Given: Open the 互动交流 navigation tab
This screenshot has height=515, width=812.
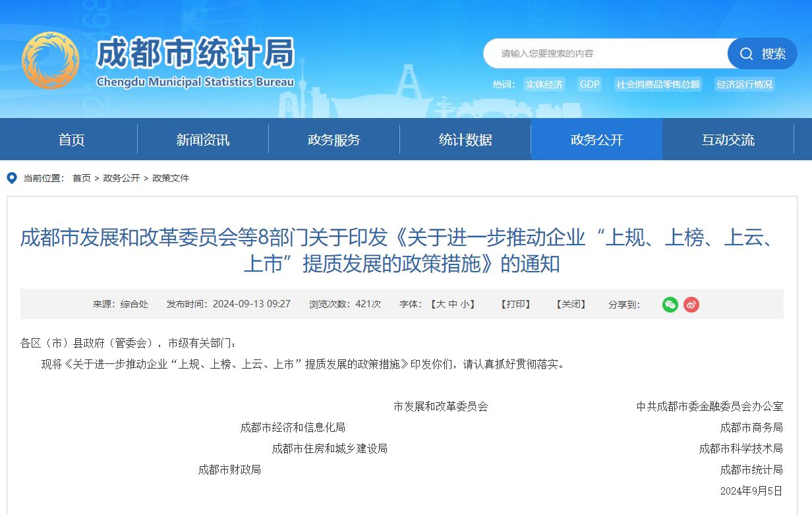Looking at the screenshot, I should tap(728, 140).
